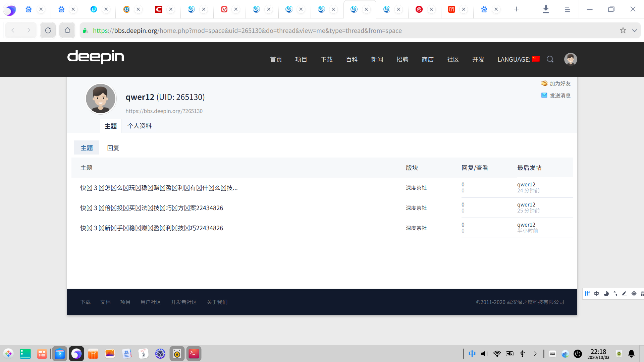Click the user avatar in the site header
Screen dimensions: 644x362
tap(571, 59)
